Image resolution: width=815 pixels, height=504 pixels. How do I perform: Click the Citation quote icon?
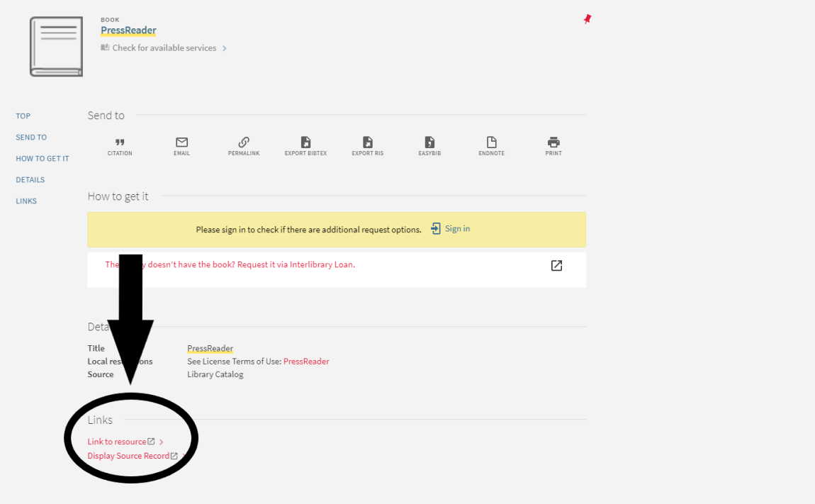(x=120, y=143)
